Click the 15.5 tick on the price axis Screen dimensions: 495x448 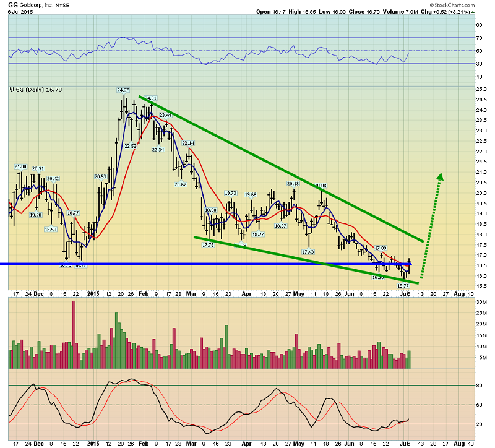coord(481,286)
